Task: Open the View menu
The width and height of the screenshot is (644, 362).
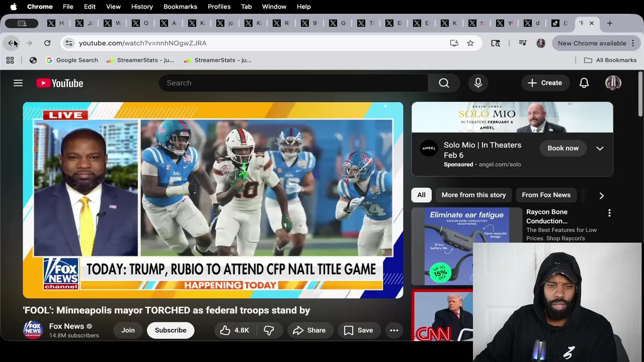Action: 113,7
